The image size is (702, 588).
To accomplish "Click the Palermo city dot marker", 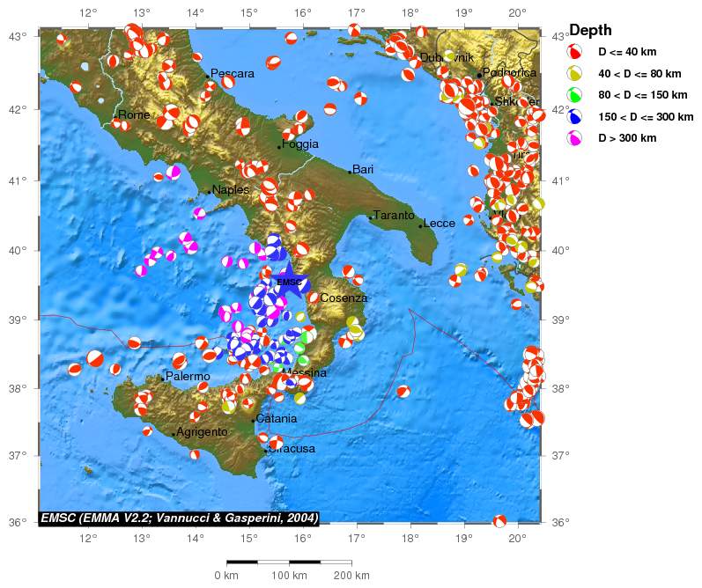I will click(x=163, y=379).
